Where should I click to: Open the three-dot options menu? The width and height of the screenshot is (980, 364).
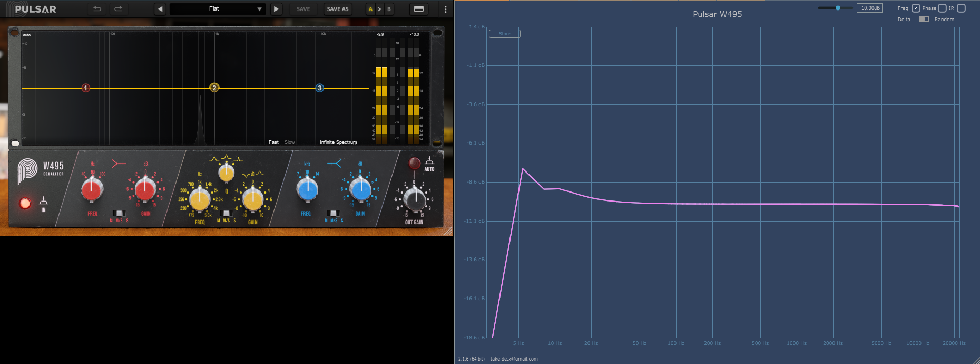coord(445,9)
